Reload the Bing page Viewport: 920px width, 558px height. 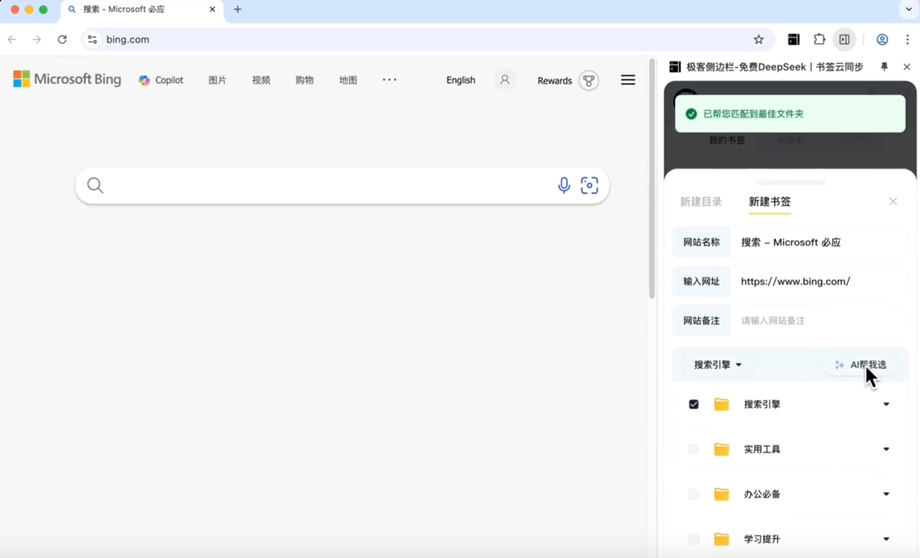(x=62, y=39)
